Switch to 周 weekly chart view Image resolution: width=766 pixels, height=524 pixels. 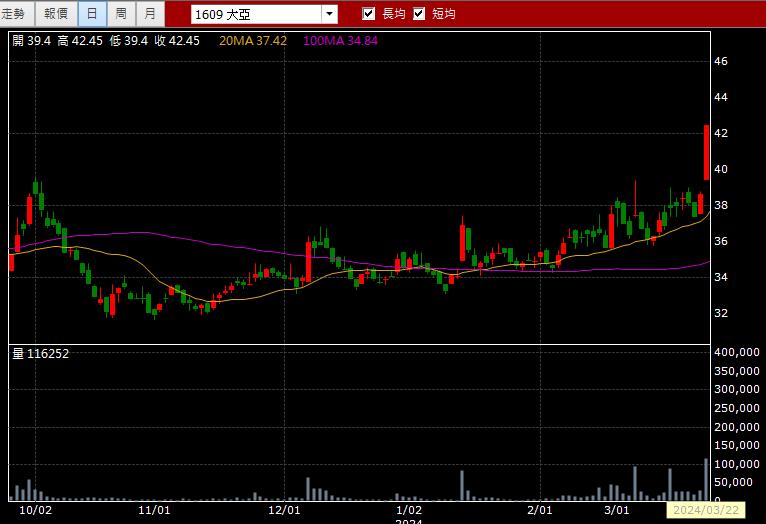pyautogui.click(x=121, y=14)
